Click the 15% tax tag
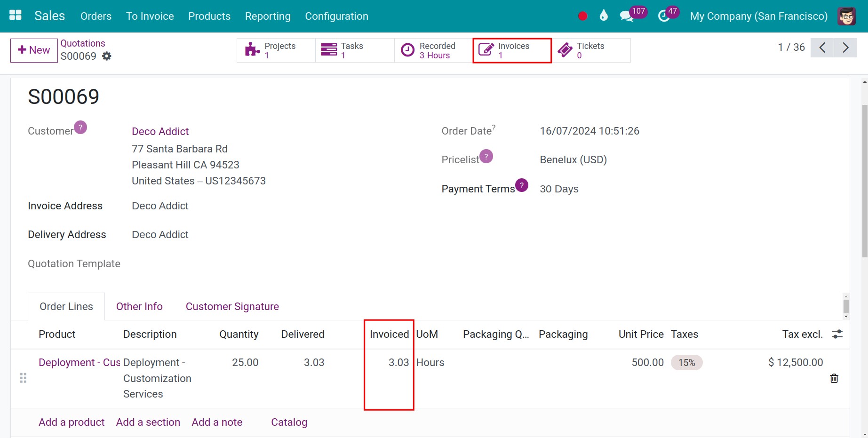Image resolution: width=868 pixels, height=438 pixels. click(687, 363)
